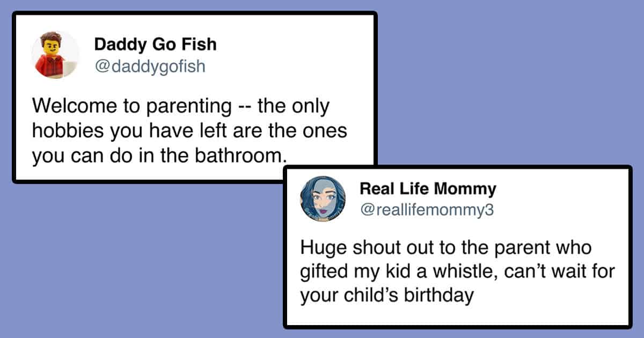Click the word "hobbies" in first tweet

point(63,131)
